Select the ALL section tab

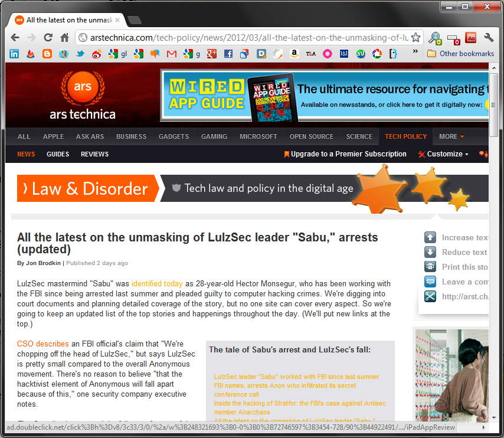click(x=24, y=136)
